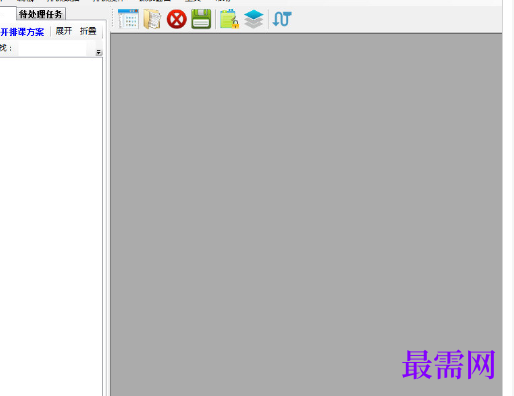This screenshot has height=396, width=514.
Task: Click the open folder with documents icon
Action: 152,19
